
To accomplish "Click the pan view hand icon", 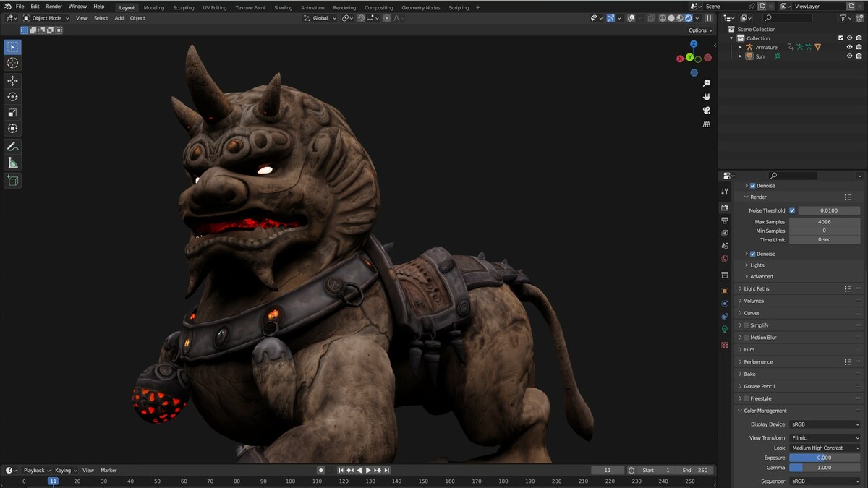I will point(707,97).
